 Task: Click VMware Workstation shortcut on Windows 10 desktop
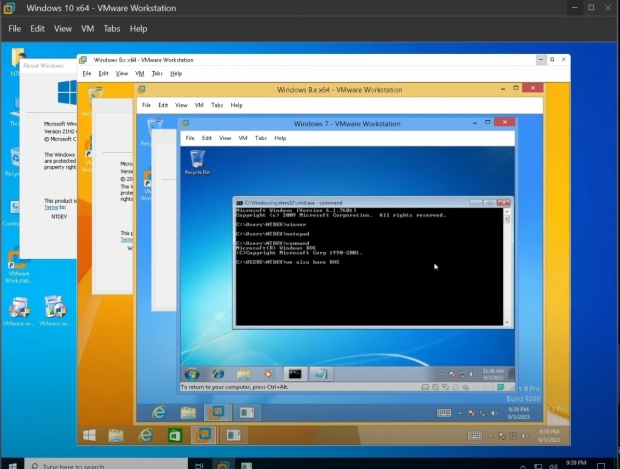(19, 266)
